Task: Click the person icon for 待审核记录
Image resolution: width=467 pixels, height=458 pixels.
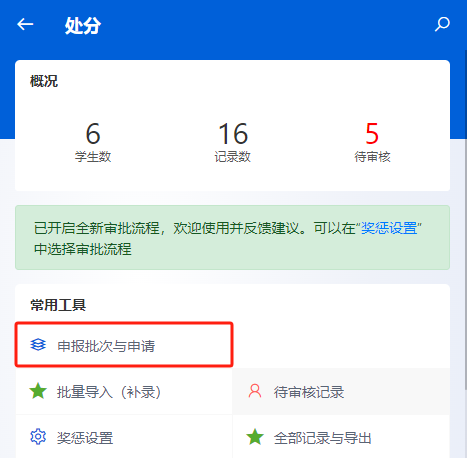Action: 255,391
